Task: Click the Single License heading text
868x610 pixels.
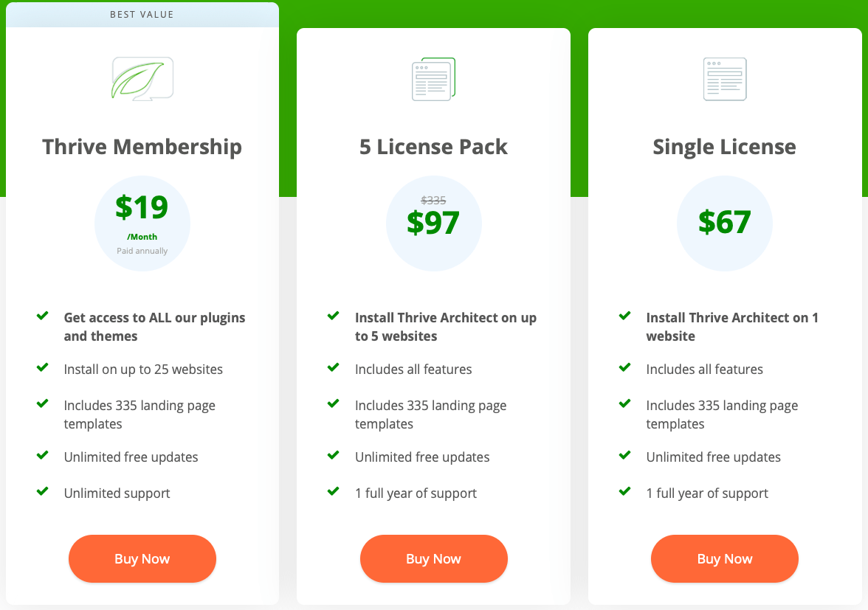Action: click(725, 147)
